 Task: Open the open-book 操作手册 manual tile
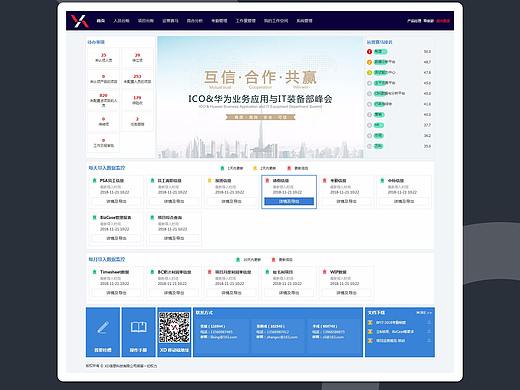click(x=138, y=332)
